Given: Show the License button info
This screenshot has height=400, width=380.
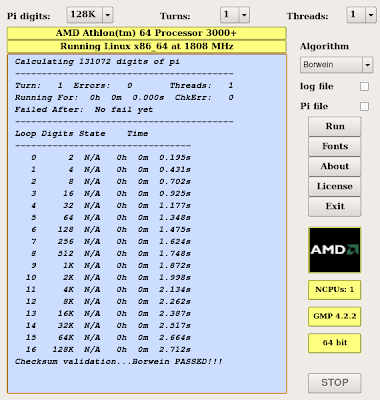Looking at the screenshot, I should click(335, 186).
